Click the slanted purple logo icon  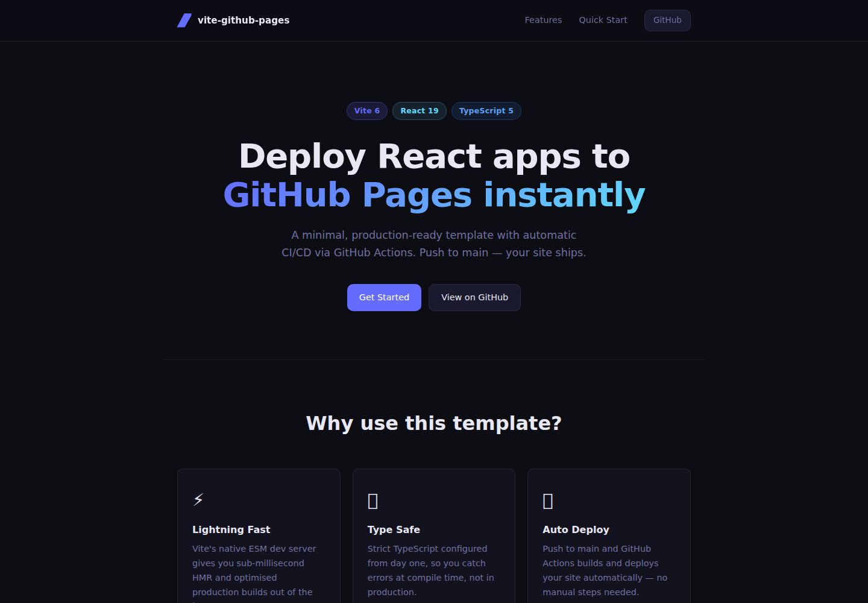pyautogui.click(x=184, y=21)
